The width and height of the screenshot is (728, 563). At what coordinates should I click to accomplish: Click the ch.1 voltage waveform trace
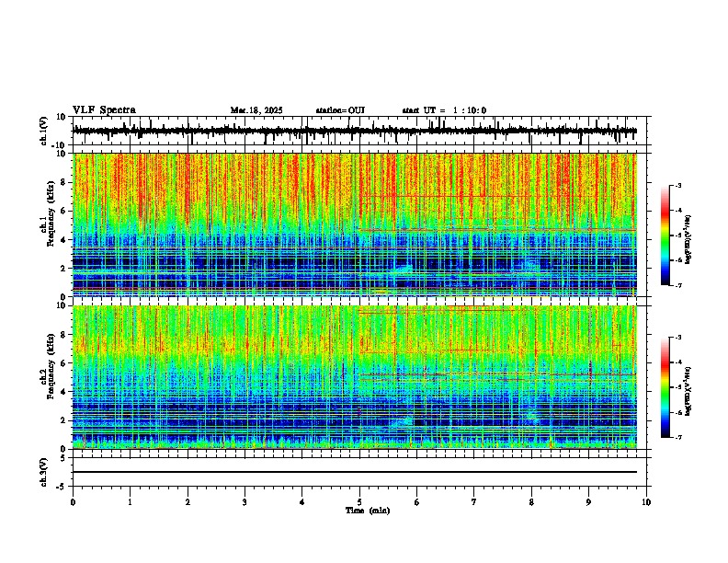[355, 131]
